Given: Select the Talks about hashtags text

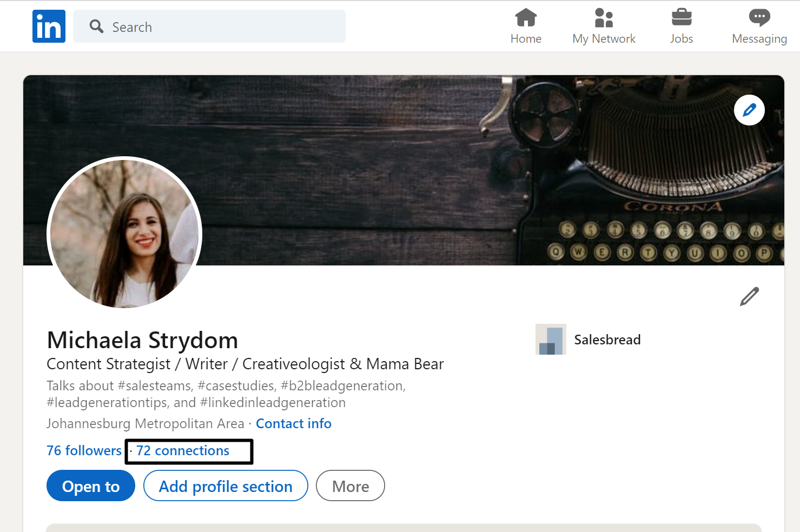Looking at the screenshot, I should point(226,394).
